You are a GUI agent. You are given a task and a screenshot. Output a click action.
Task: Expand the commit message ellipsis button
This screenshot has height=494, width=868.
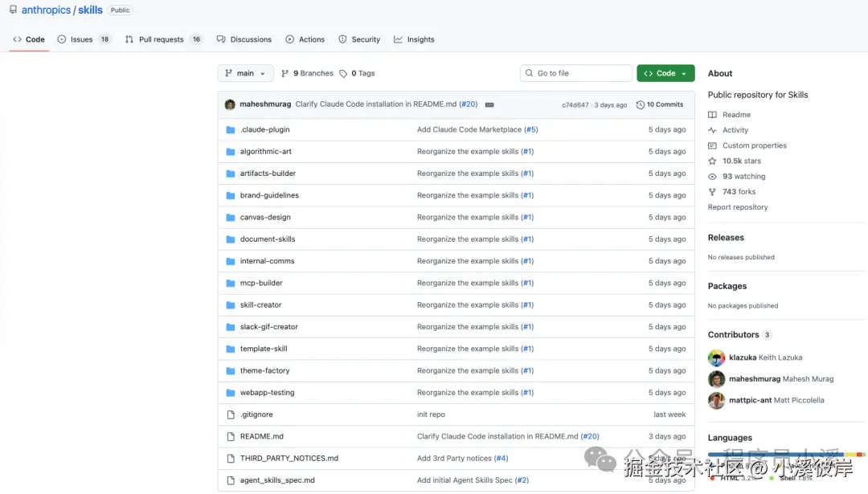tap(489, 104)
